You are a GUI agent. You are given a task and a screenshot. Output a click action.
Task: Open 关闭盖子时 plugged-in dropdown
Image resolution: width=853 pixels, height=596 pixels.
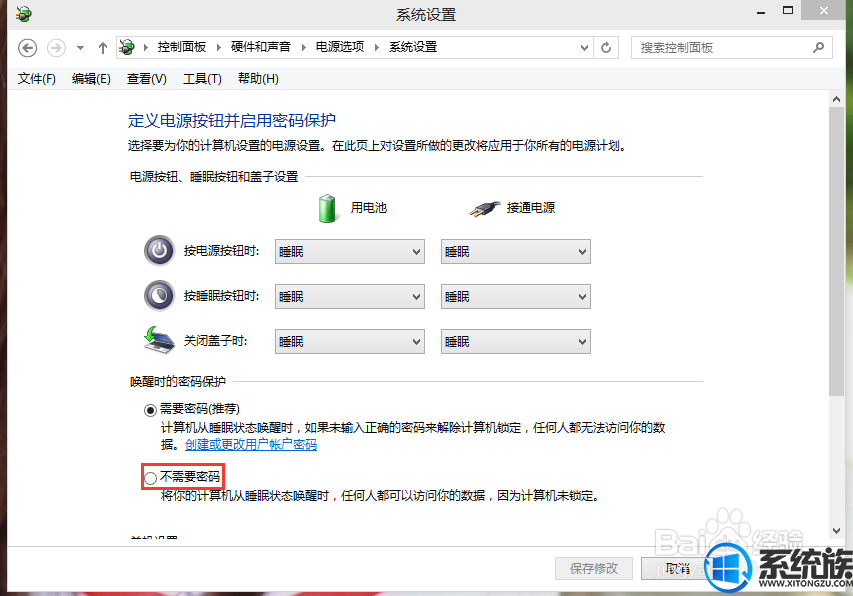click(516, 342)
